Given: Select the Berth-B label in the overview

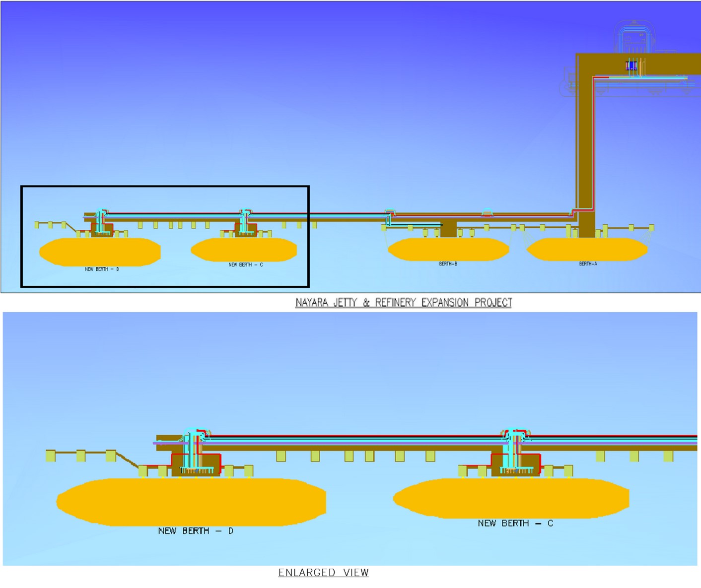Looking at the screenshot, I should (448, 264).
